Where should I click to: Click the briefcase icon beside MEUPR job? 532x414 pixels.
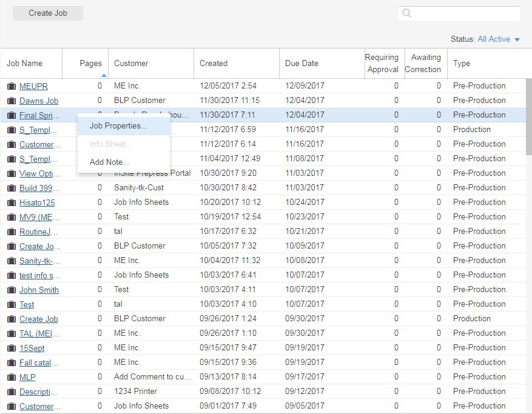click(11, 86)
